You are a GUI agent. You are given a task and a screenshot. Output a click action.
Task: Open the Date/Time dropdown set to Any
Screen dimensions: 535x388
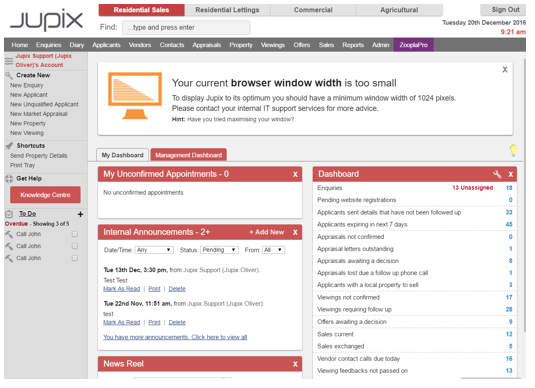[x=154, y=250]
